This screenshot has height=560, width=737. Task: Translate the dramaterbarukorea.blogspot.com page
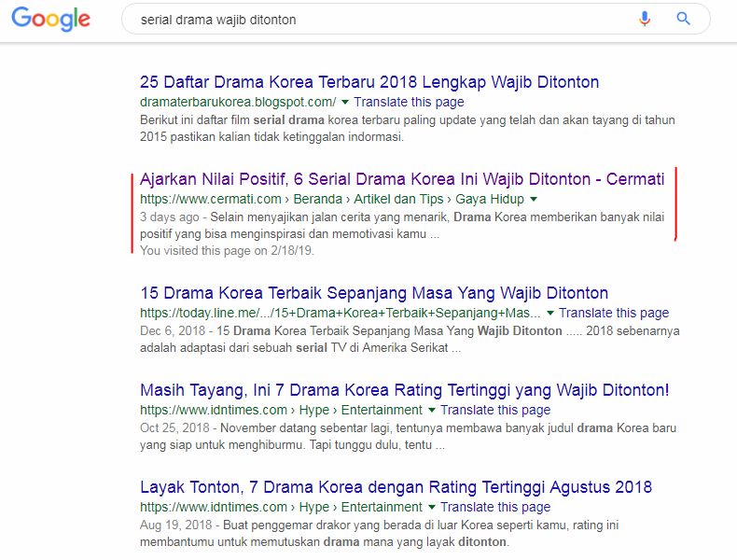pyautogui.click(x=409, y=102)
